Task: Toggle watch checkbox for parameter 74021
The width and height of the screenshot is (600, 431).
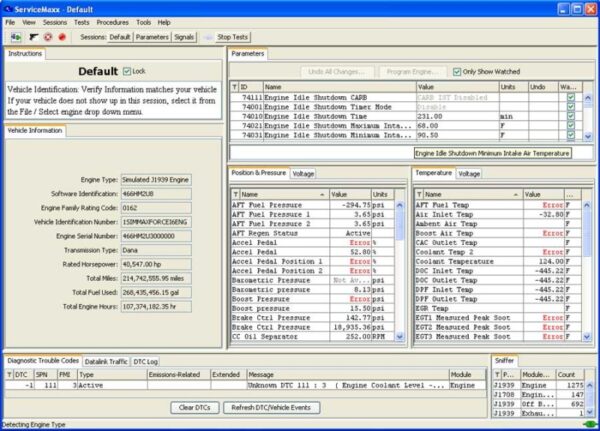Action: coord(571,126)
